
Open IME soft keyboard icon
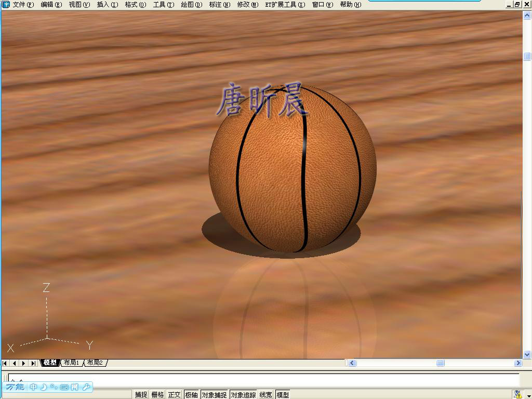[x=64, y=387]
